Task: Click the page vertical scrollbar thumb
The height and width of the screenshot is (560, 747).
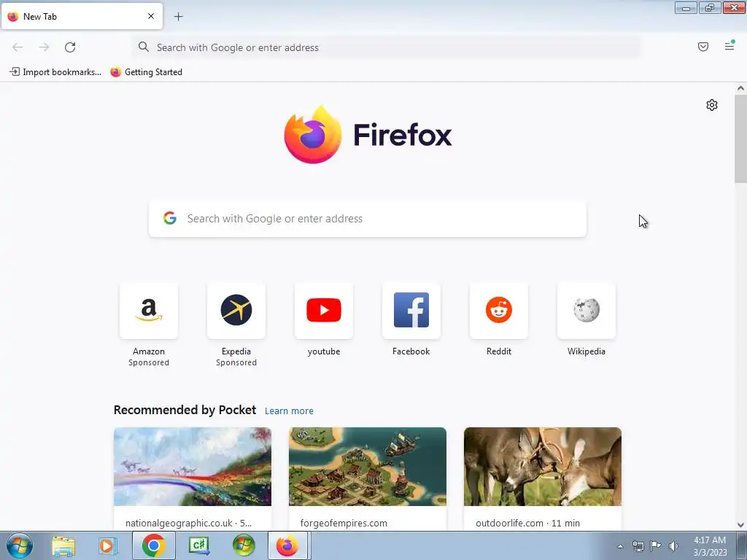Action: point(740,138)
